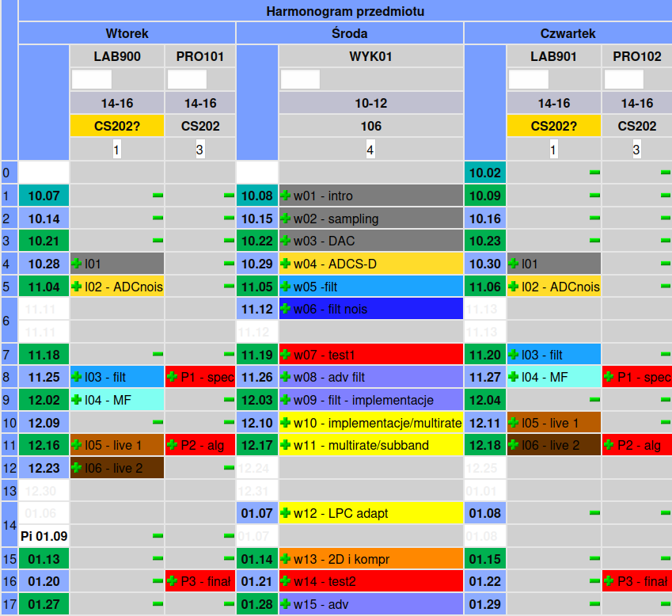The width and height of the screenshot is (672, 616).
Task: Click the plus icon beside w14 - test2
Action: 286,582
